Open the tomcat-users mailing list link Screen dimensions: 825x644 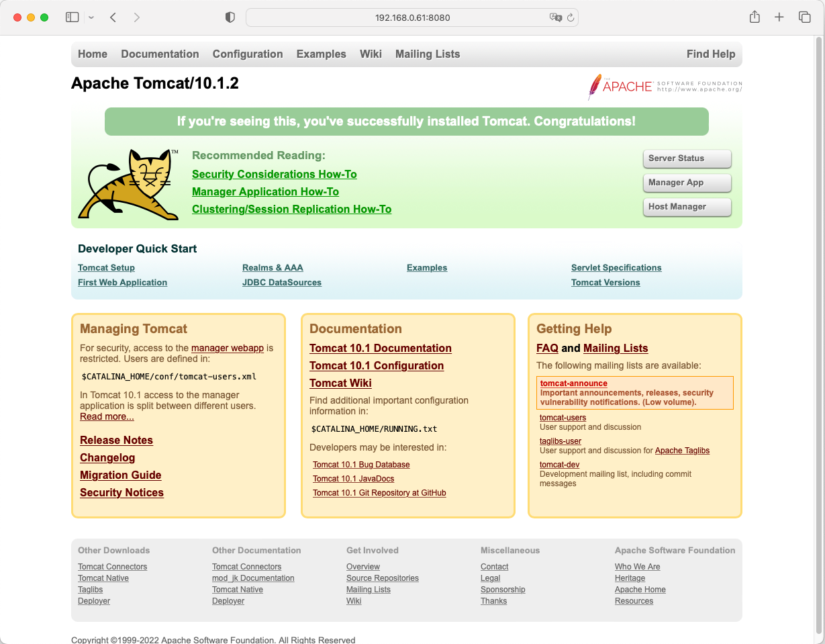[x=563, y=418]
